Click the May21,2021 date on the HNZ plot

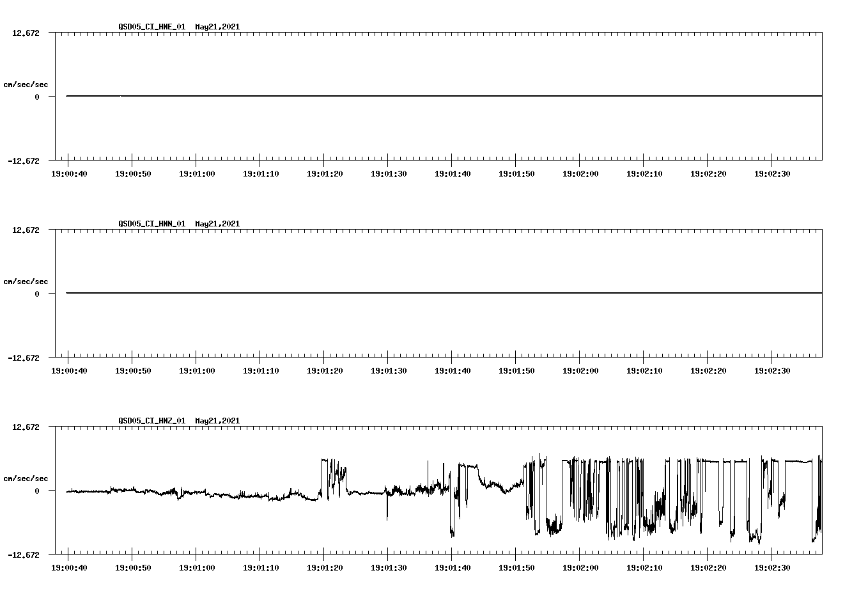tap(217, 421)
